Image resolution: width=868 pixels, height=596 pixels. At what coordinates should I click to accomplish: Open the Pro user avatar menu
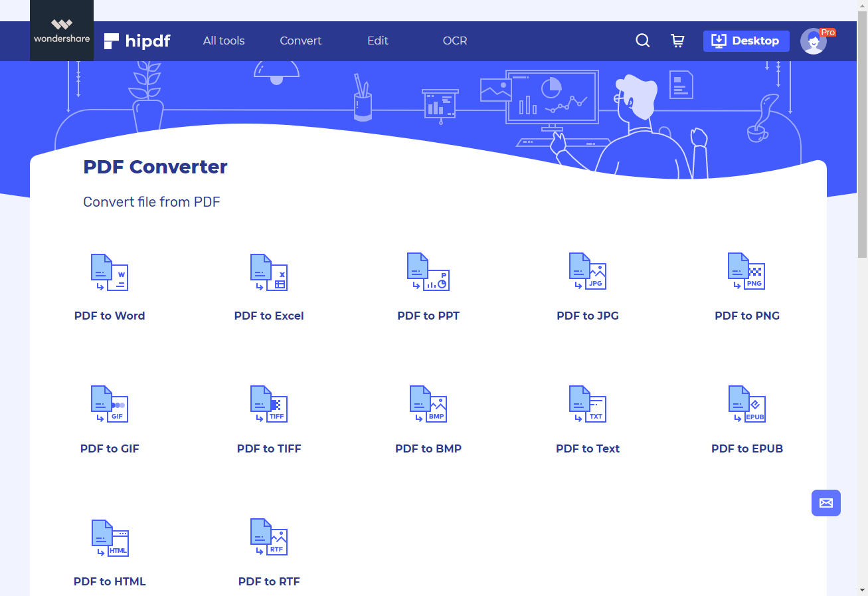(x=814, y=41)
